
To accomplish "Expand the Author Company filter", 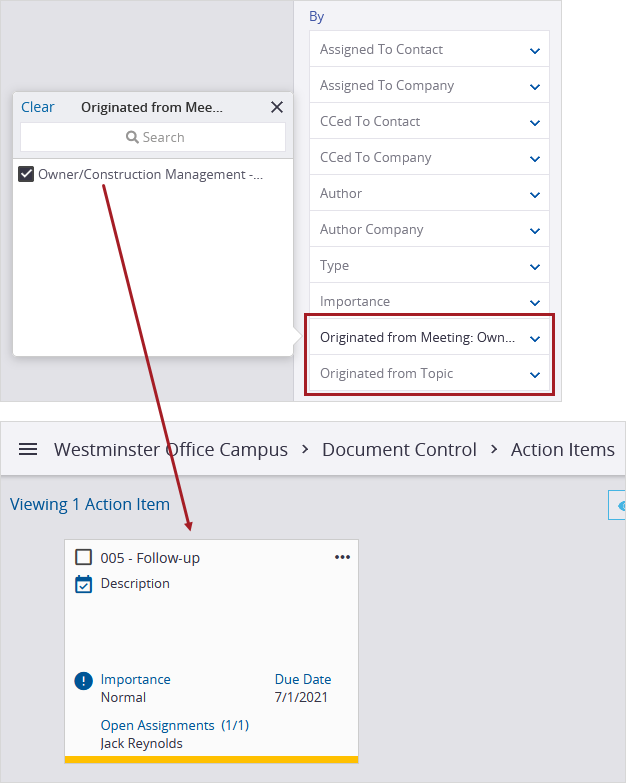I will 429,229.
